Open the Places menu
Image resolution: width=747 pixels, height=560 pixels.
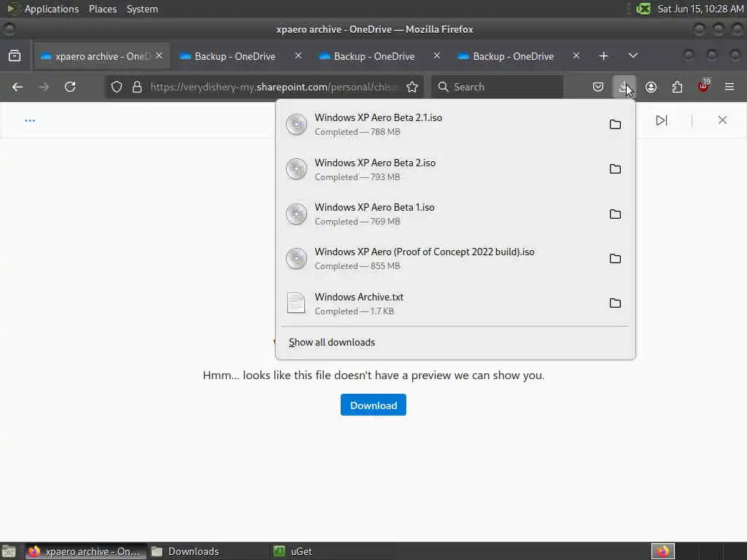102,9
